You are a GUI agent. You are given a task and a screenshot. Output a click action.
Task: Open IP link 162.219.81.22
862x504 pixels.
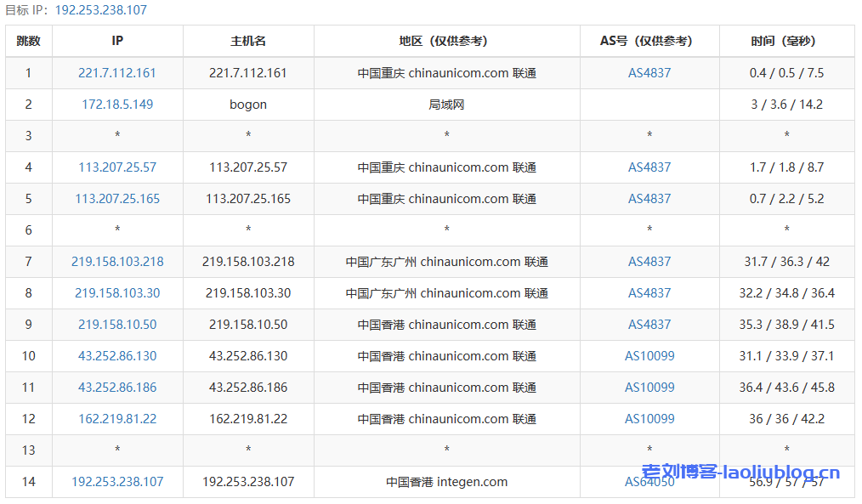(117, 418)
